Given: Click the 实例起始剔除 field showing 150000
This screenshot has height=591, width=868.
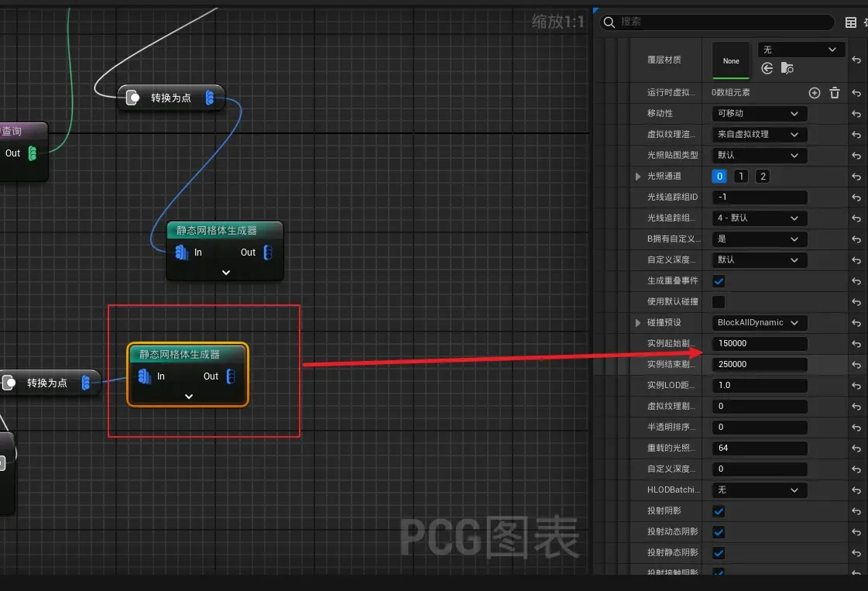Looking at the screenshot, I should [x=759, y=343].
